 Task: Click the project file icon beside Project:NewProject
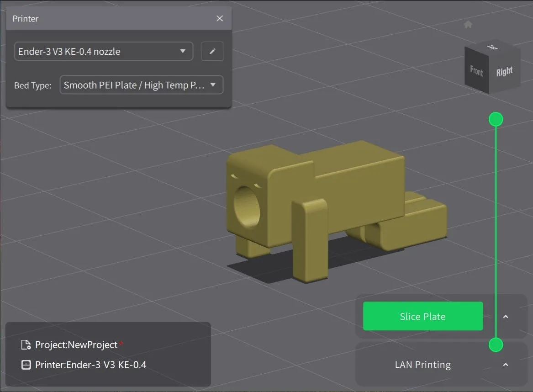[26, 345]
